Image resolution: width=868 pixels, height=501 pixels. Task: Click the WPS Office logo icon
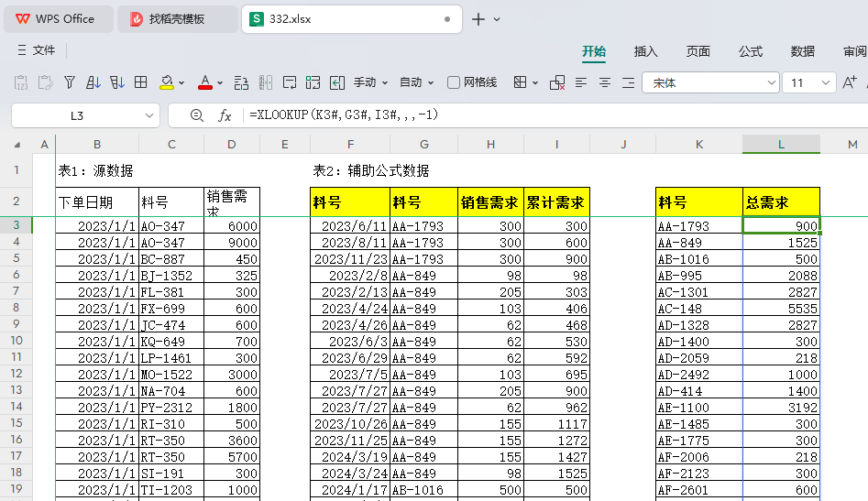pyautogui.click(x=23, y=19)
